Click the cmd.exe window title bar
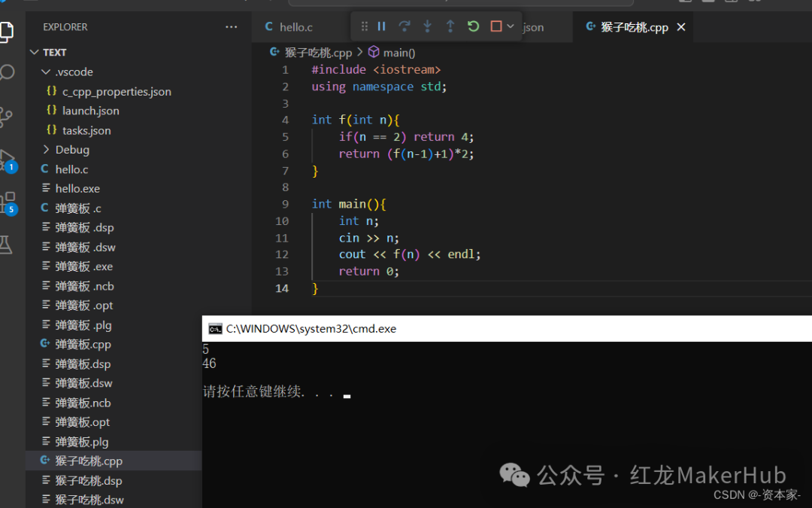Viewport: 812px width, 508px height. (507, 329)
